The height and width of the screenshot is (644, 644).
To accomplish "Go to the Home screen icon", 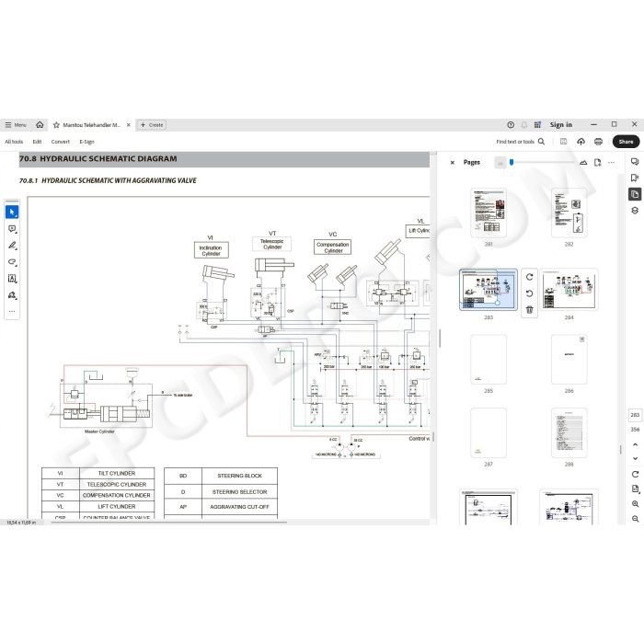I will click(x=40, y=124).
